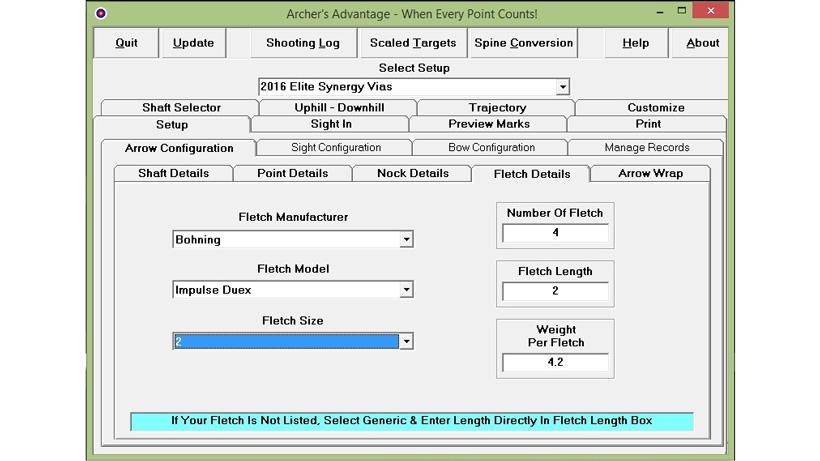This screenshot has width=820, height=461.
Task: Click the Fletch Manufacturer label
Action: point(293,217)
